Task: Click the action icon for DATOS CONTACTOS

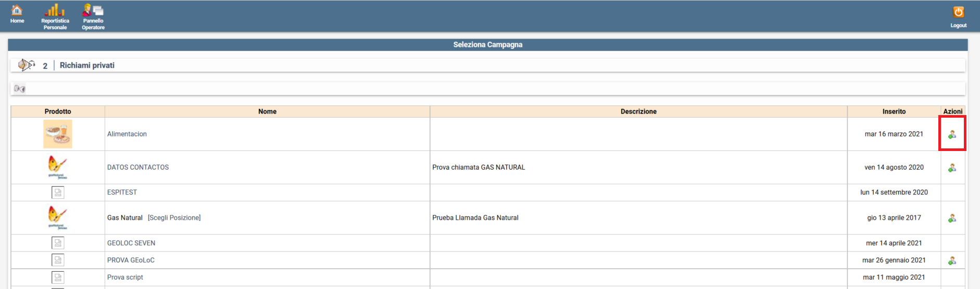Action: [x=952, y=168]
